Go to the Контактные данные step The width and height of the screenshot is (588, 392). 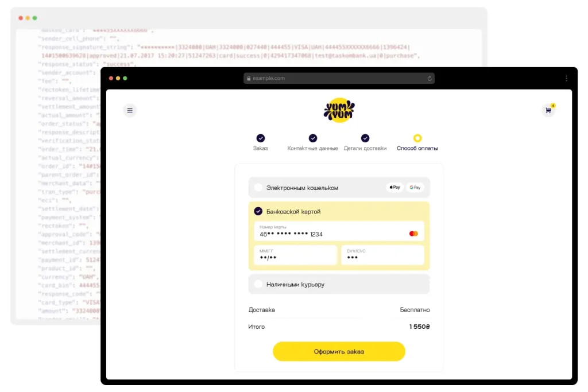pyautogui.click(x=313, y=142)
